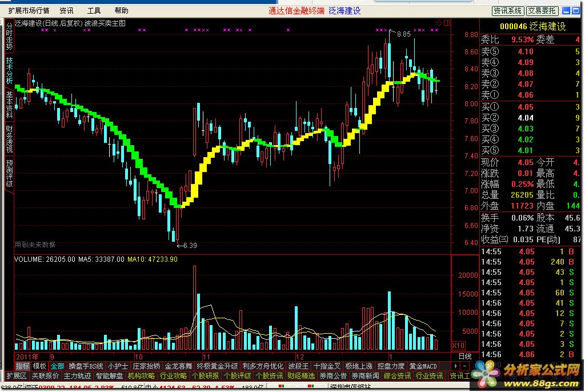Click the 日线 period label

(465, 357)
